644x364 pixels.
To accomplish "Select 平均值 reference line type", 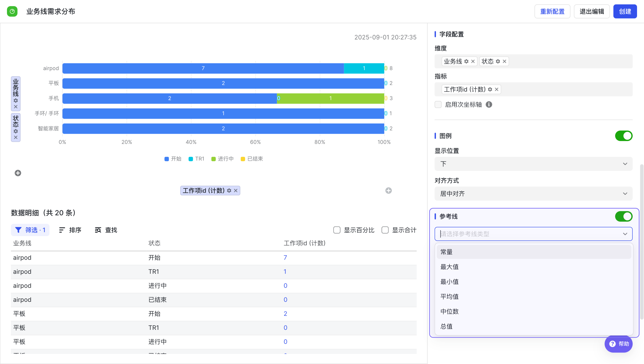I will (x=534, y=296).
